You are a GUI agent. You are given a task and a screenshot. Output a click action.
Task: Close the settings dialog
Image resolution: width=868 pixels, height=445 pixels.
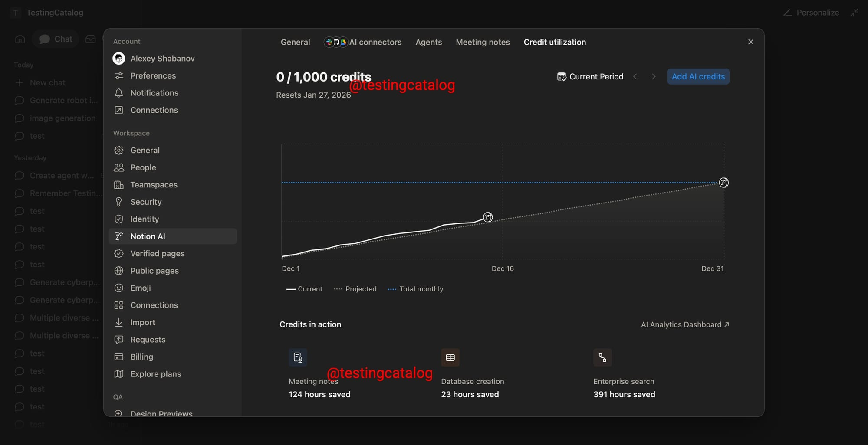pos(751,42)
